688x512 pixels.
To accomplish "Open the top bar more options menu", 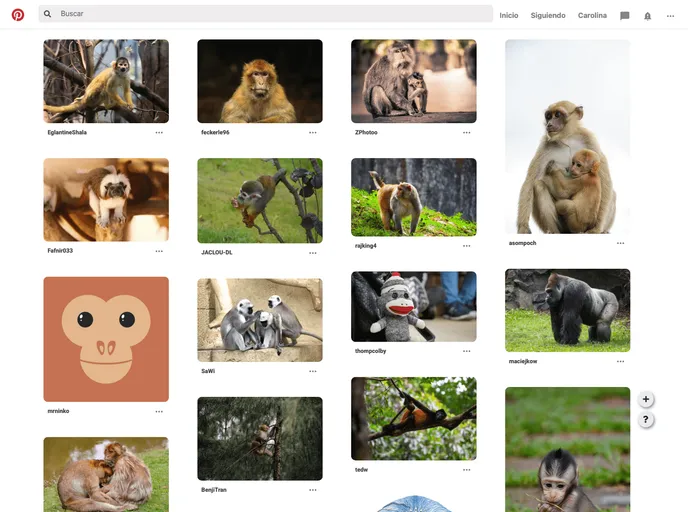I will (670, 16).
